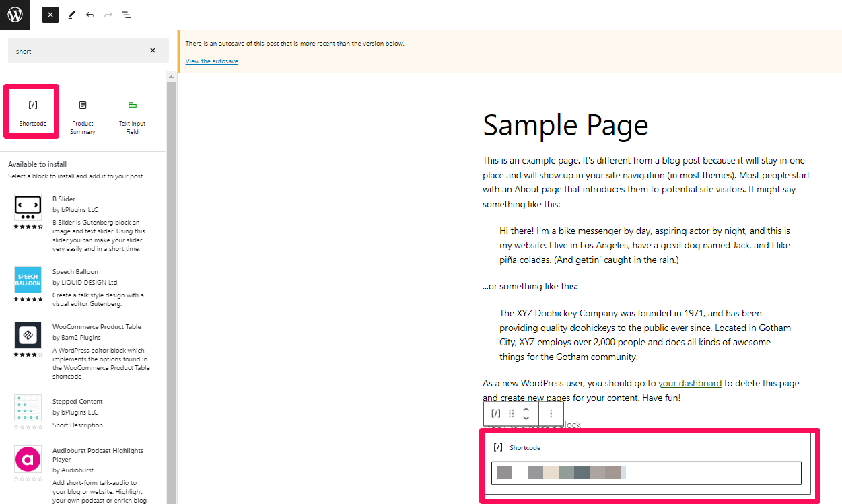Click 'by Barn2 Plugins' author text
842x504 pixels.
tap(77, 338)
